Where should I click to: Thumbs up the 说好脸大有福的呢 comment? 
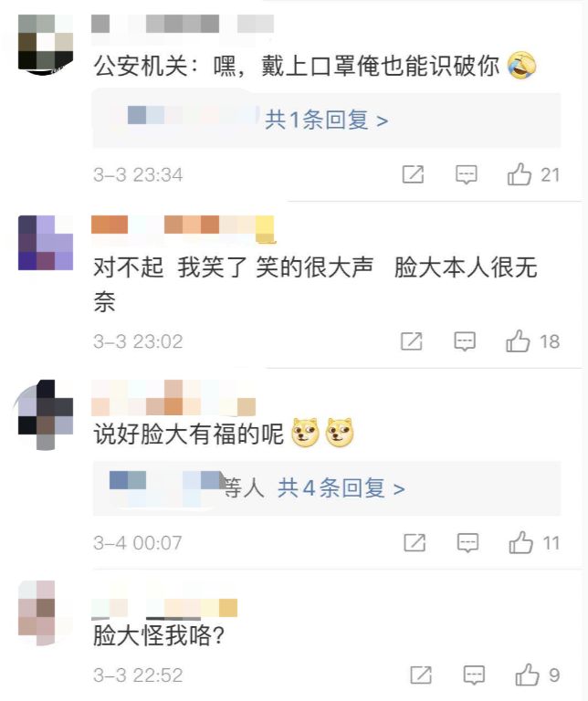521,542
